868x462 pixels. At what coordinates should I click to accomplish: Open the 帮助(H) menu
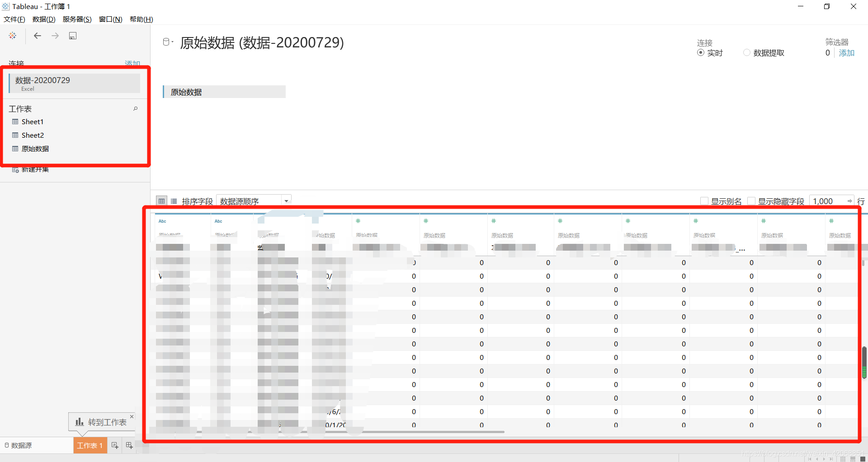pyautogui.click(x=142, y=19)
